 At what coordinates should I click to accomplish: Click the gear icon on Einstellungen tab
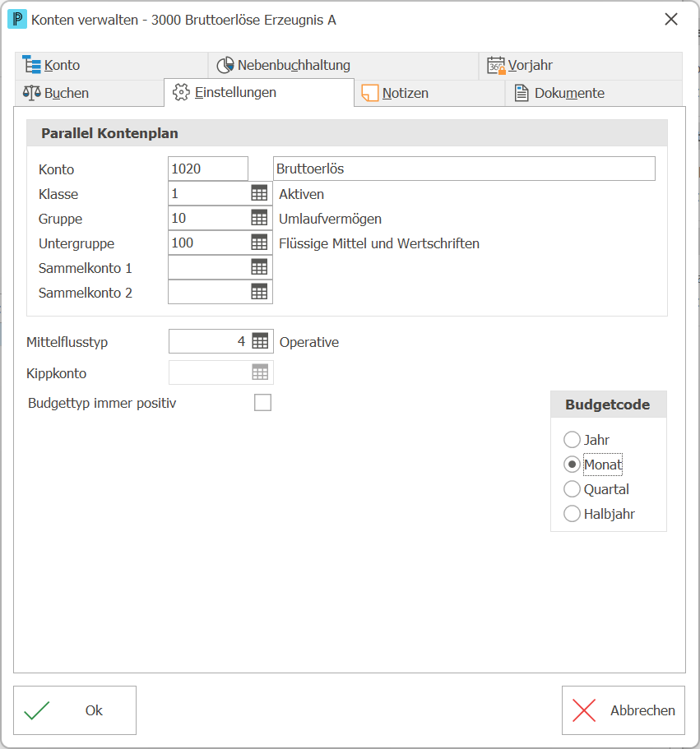pos(181,92)
